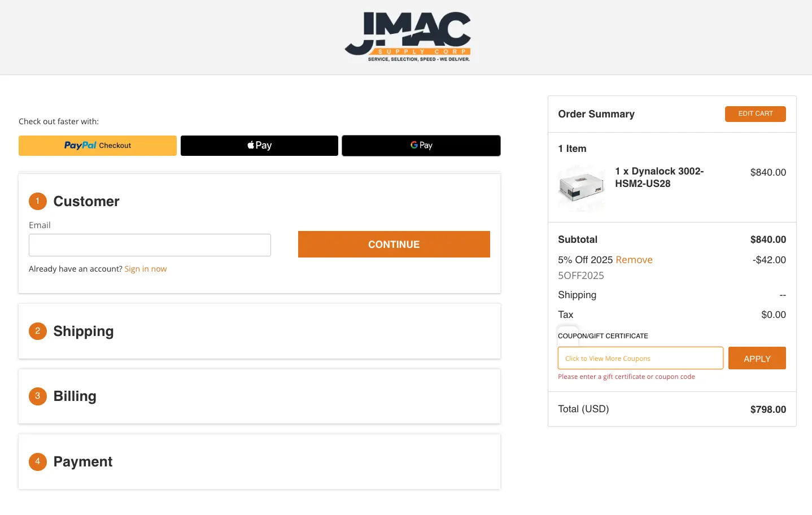Click the step 4 Payment number badge
This screenshot has width=812, height=515.
click(38, 461)
